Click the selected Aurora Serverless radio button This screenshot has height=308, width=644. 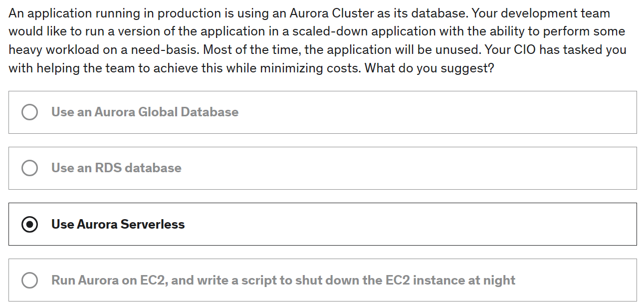click(29, 225)
